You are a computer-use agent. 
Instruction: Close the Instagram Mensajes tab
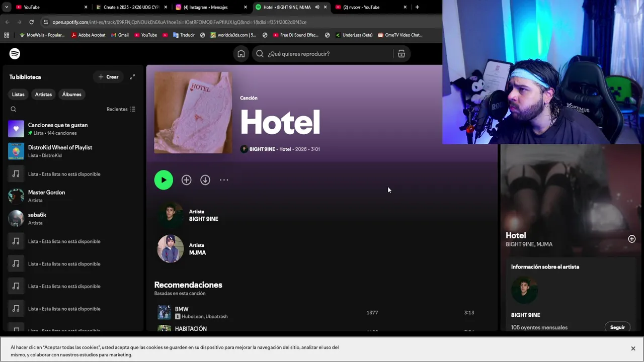click(x=246, y=7)
